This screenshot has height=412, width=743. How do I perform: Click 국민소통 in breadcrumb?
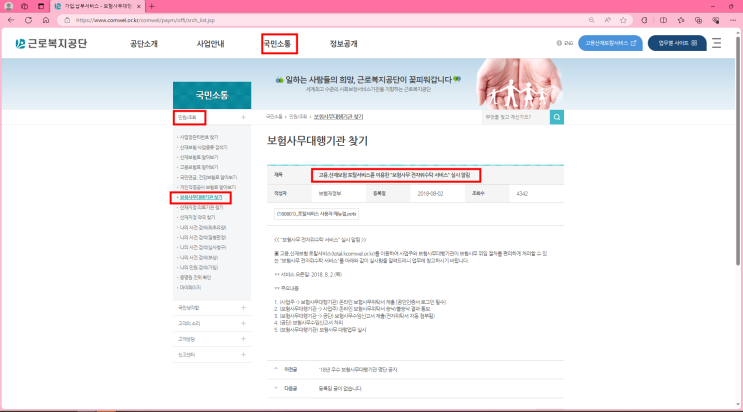[274, 117]
